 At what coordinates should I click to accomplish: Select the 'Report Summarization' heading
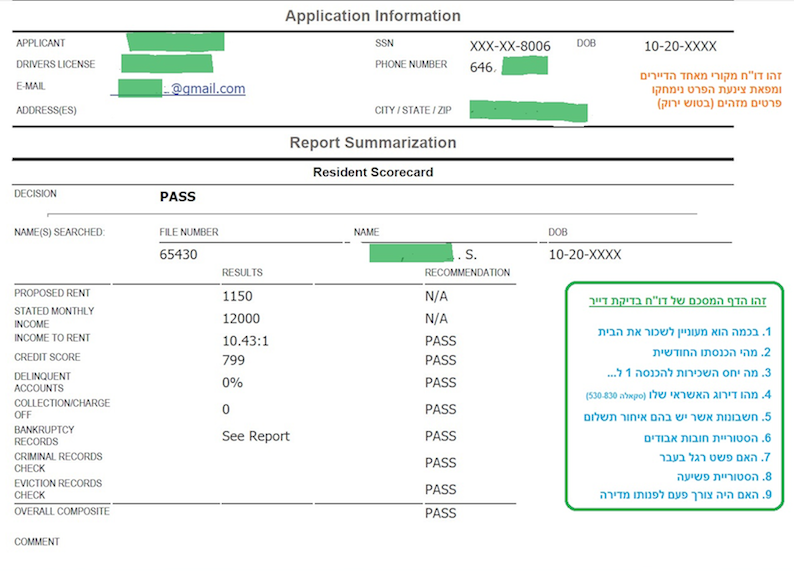[x=373, y=143]
